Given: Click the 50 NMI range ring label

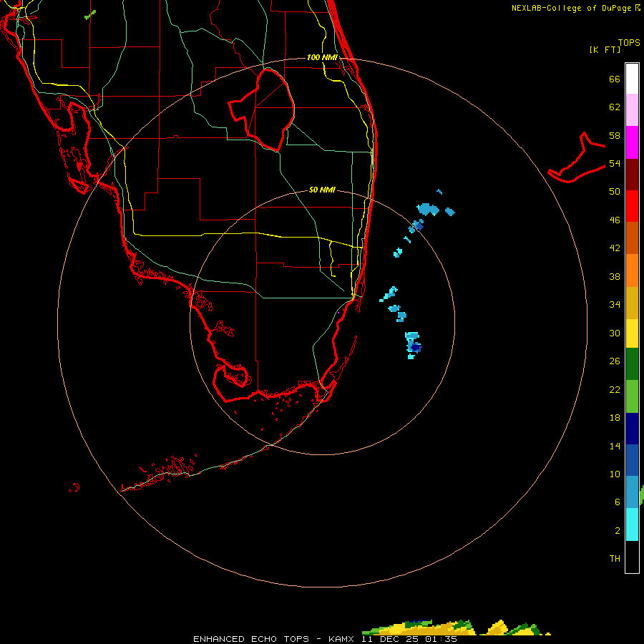Looking at the screenshot, I should (322, 190).
